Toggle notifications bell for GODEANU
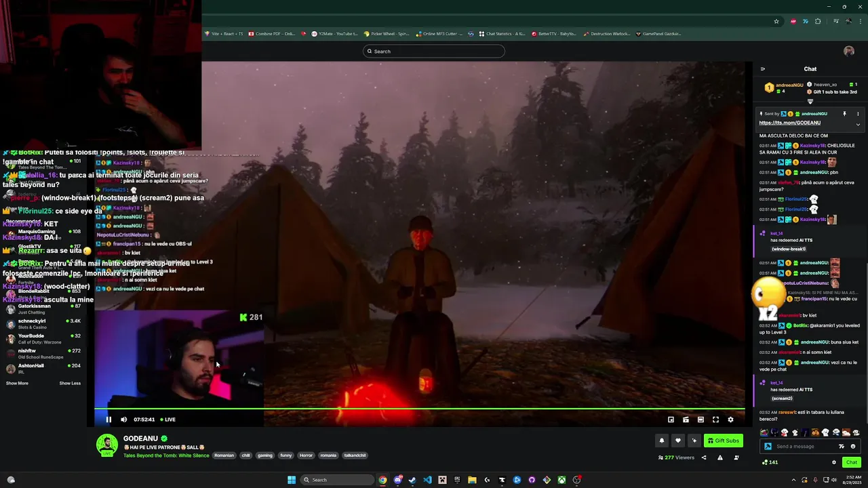Screen dimensions: 868x488 pyautogui.click(x=661, y=441)
